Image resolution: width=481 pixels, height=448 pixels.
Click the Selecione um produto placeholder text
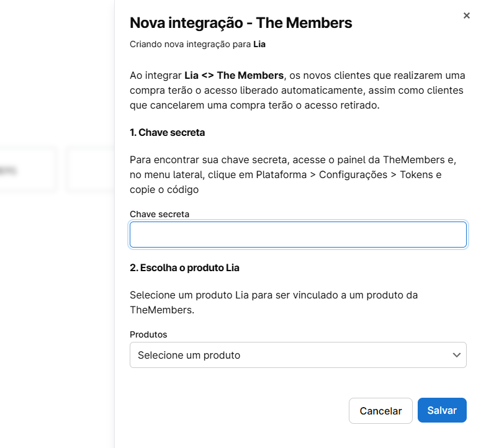tap(189, 356)
